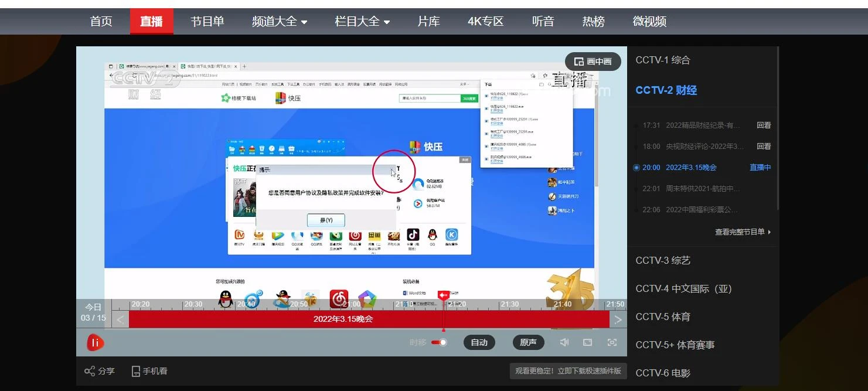Open the 自动 quality selector

coord(479,342)
